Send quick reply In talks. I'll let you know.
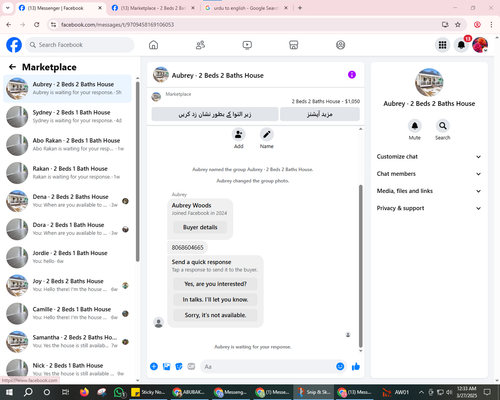500x400 pixels. 215,300
